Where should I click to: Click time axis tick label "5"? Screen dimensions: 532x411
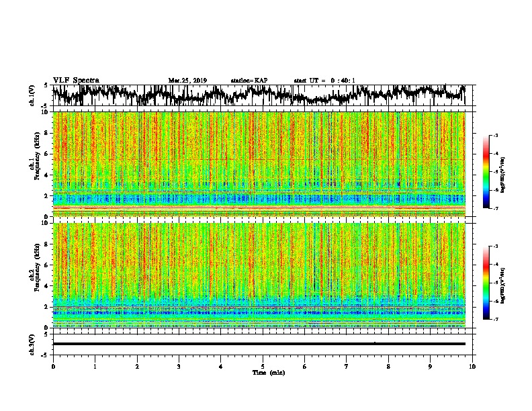263,367
